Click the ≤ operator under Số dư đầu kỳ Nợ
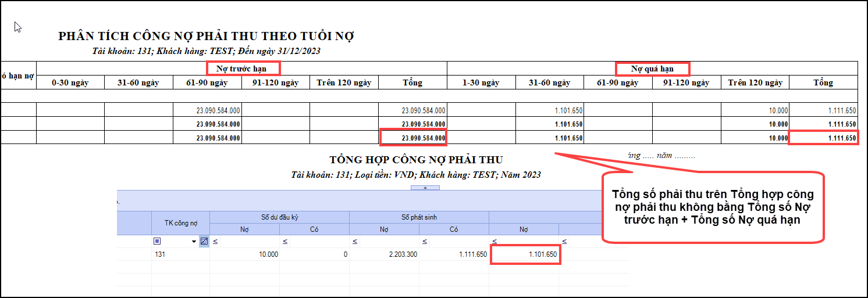The image size is (868, 298). click(x=215, y=241)
